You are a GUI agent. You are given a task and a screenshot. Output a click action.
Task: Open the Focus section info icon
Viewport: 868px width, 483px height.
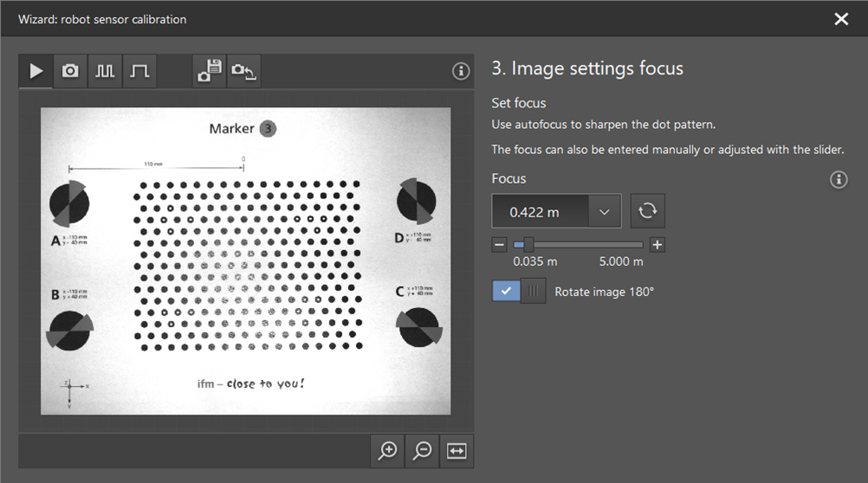point(838,180)
